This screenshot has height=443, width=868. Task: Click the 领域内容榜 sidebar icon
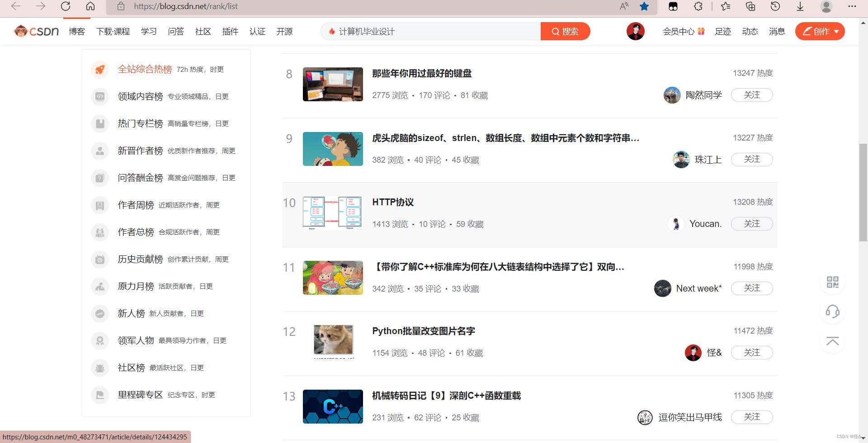coord(100,96)
